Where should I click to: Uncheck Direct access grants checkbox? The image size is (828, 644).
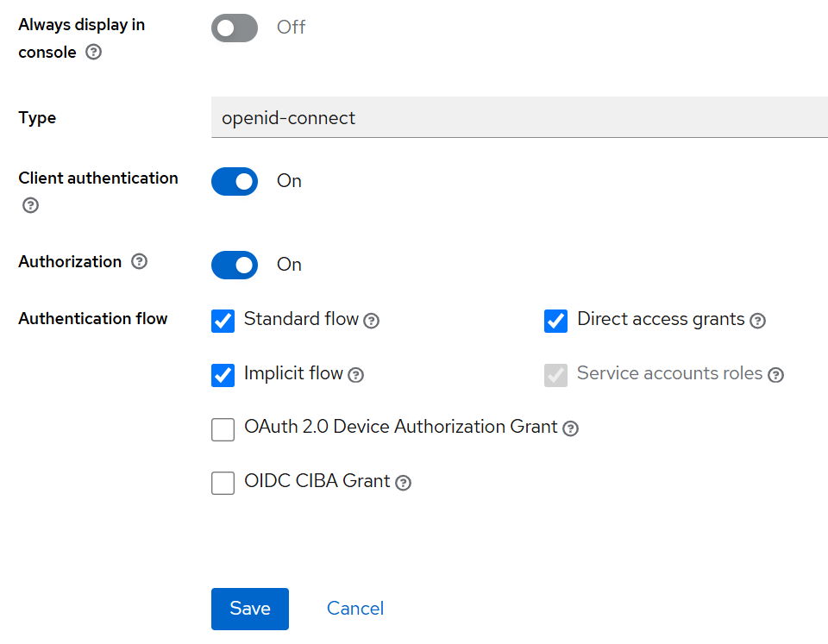tap(555, 321)
